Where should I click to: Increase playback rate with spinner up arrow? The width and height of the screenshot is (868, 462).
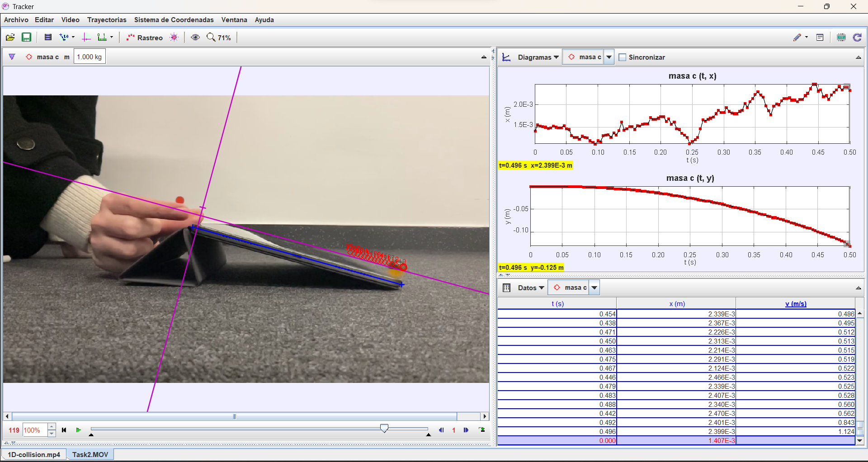coord(52,426)
